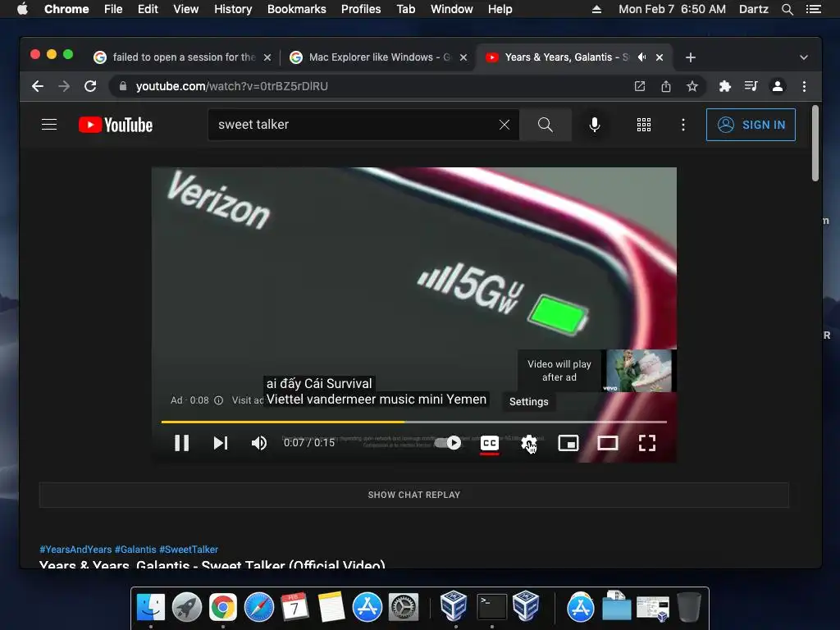Mute the player volume speaker icon
The width and height of the screenshot is (840, 630).
coord(259,443)
